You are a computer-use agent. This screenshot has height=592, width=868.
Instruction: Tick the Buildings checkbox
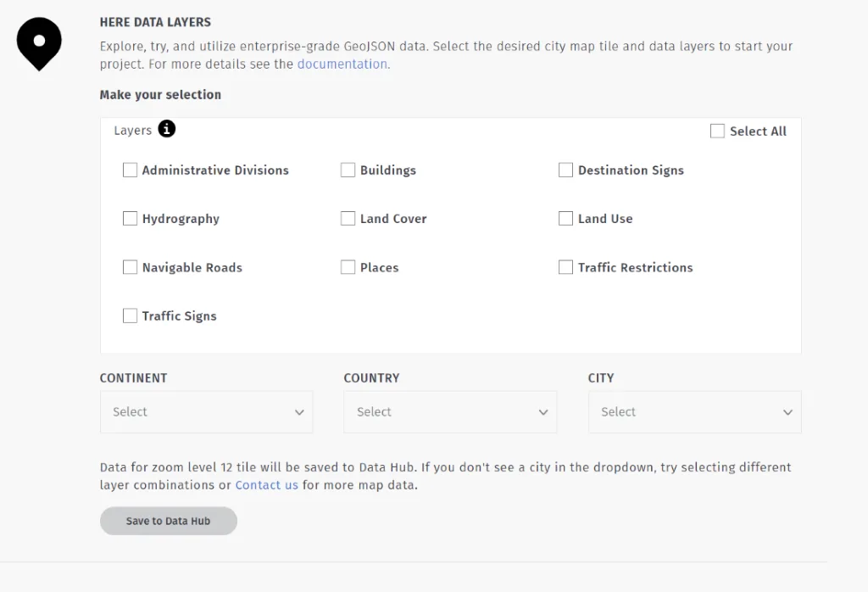[x=348, y=170]
